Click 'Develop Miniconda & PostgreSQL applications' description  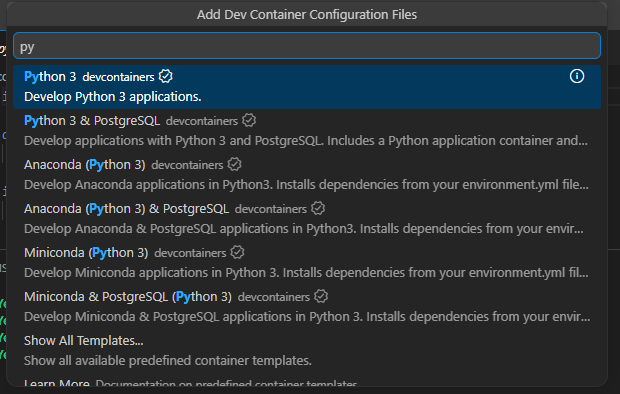(307, 316)
